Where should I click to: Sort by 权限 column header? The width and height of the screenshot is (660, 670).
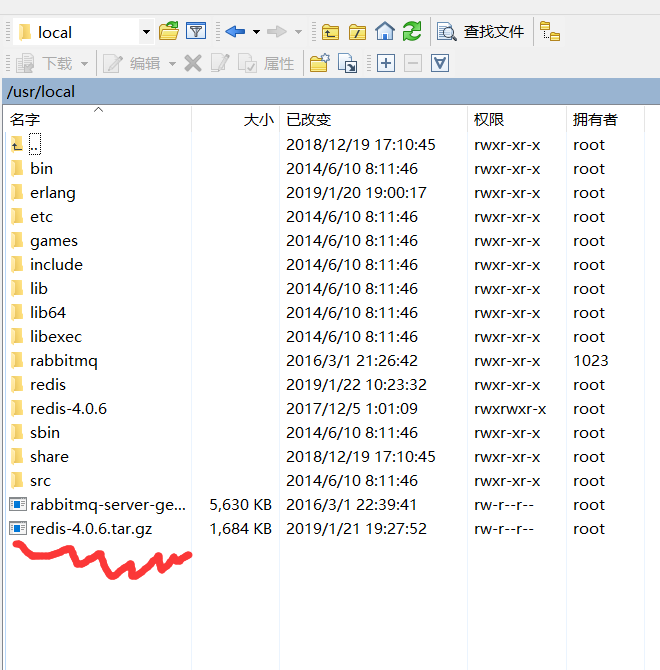[x=517, y=119]
